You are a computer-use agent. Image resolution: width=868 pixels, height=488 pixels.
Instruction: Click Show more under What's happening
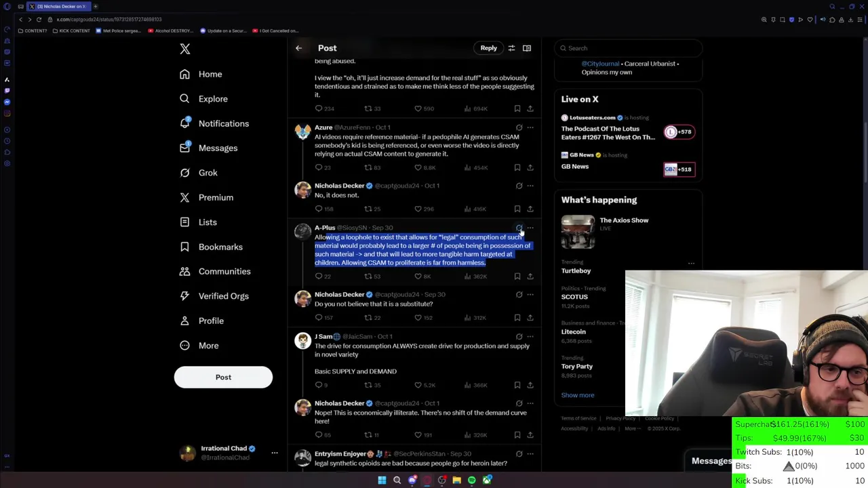578,395
